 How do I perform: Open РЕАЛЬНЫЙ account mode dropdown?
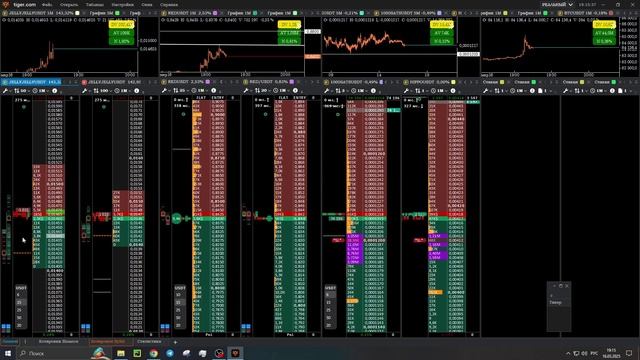(557, 4)
